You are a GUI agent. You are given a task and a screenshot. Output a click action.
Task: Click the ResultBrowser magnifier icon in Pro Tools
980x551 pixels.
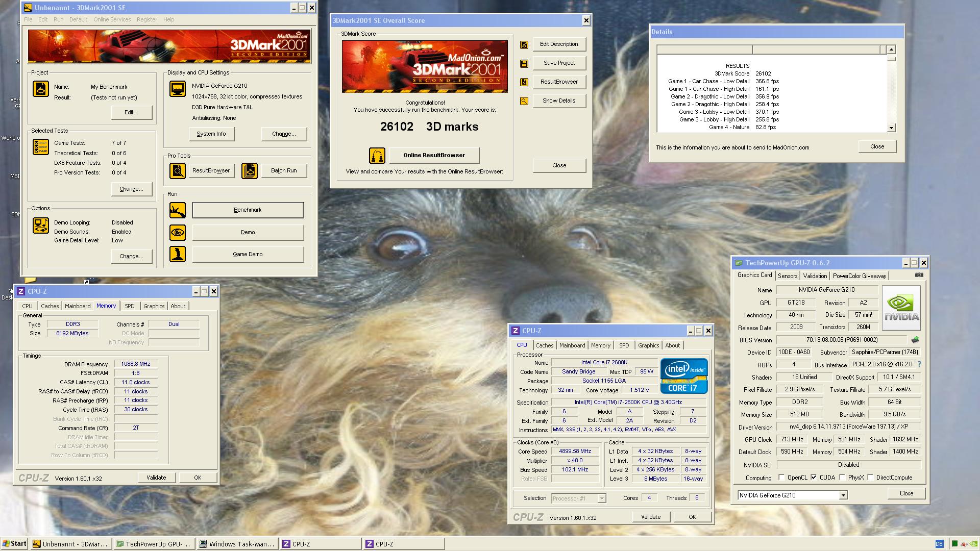pyautogui.click(x=178, y=170)
